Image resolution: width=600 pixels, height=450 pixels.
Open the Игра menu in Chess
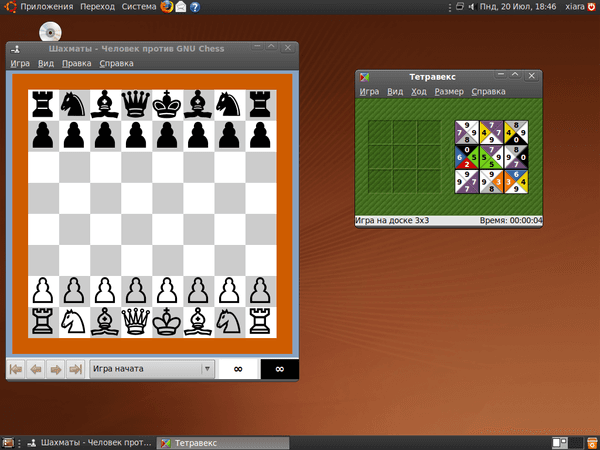(20, 64)
